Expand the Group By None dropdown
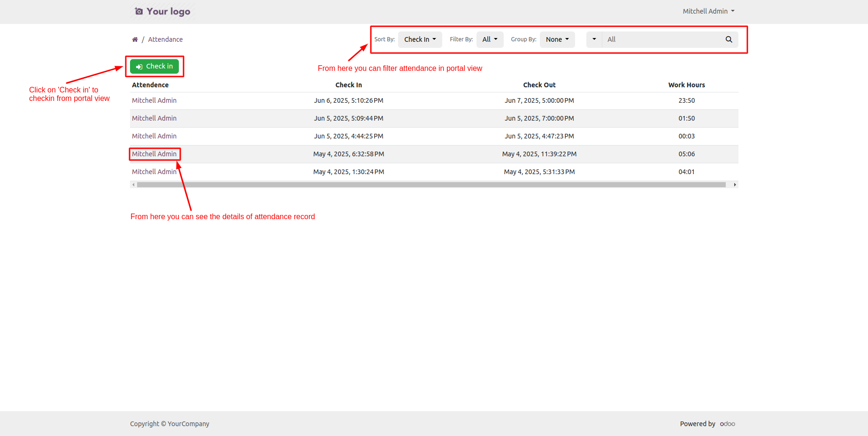Viewport: 868px width, 436px height. click(x=557, y=39)
